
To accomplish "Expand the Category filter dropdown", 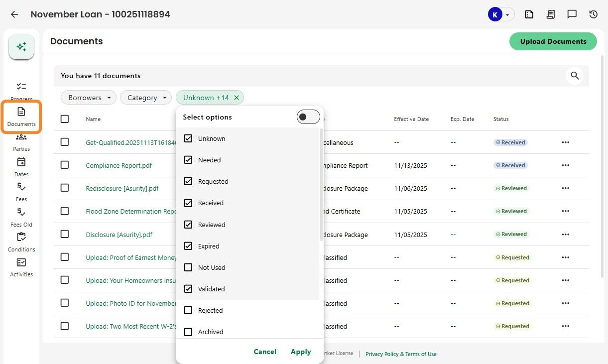I will pos(146,98).
